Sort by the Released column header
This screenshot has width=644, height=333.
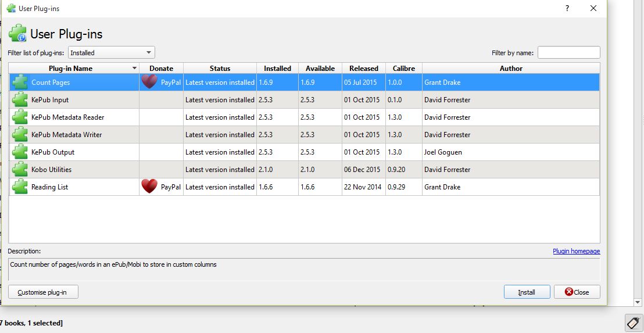pyautogui.click(x=363, y=68)
